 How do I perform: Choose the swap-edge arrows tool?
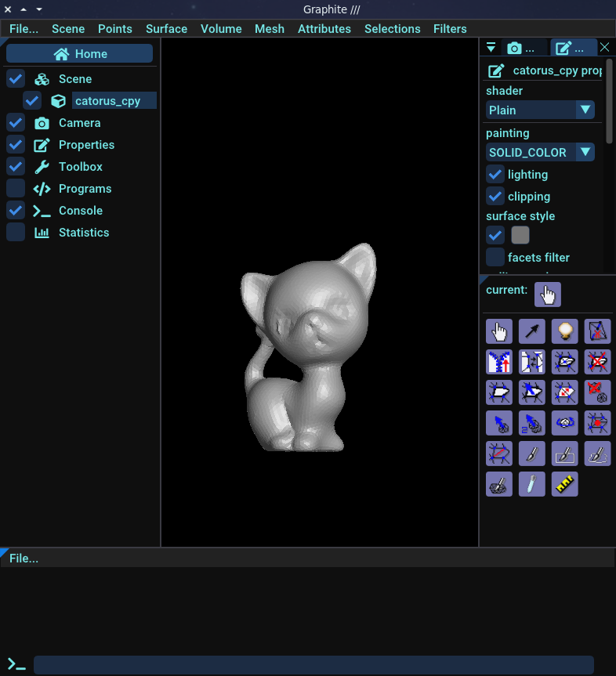pyautogui.click(x=532, y=362)
